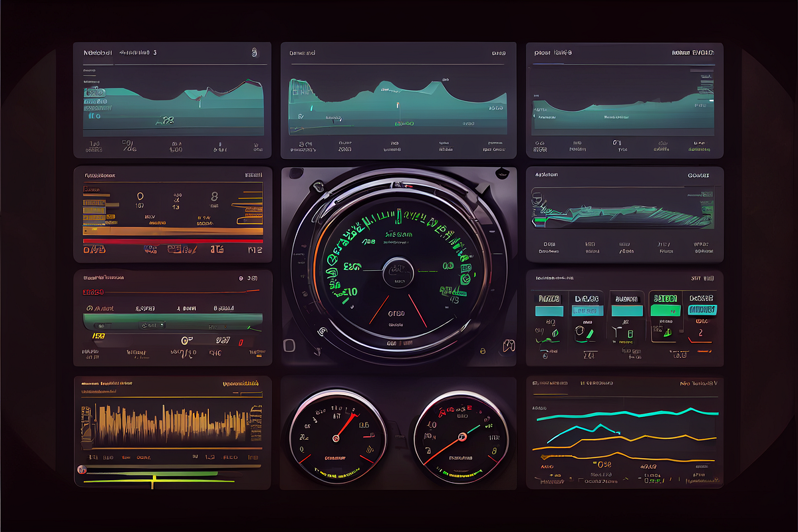This screenshot has width=798, height=532.
Task: Switch the teal indicator in the rightmost status tile
Action: pos(702,310)
